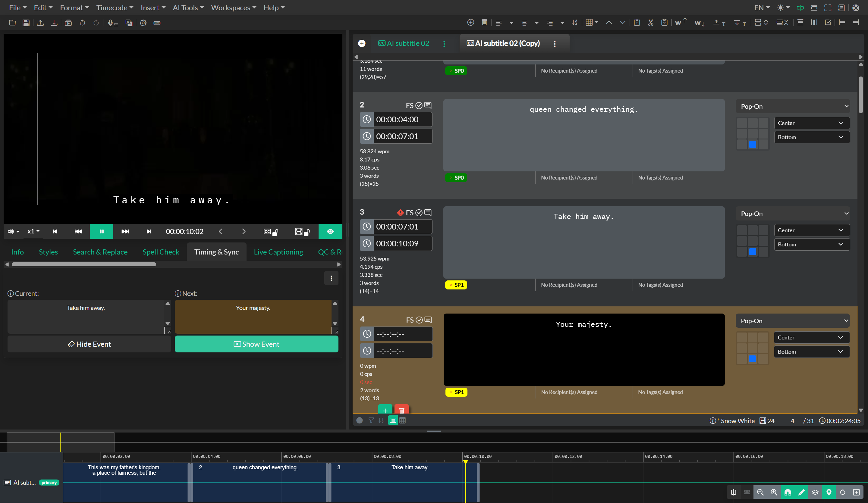Open the Workspaces menu
Screen dimensions: 868x503
click(x=234, y=8)
